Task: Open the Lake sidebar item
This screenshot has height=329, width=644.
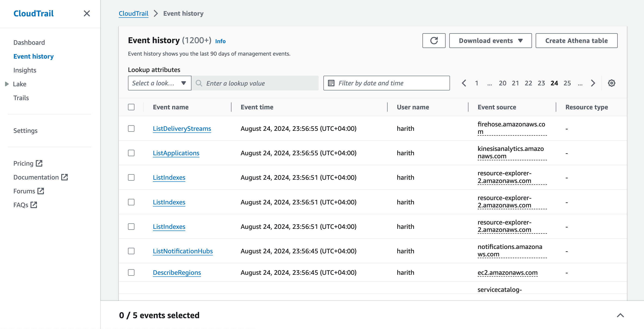Action: [19, 84]
